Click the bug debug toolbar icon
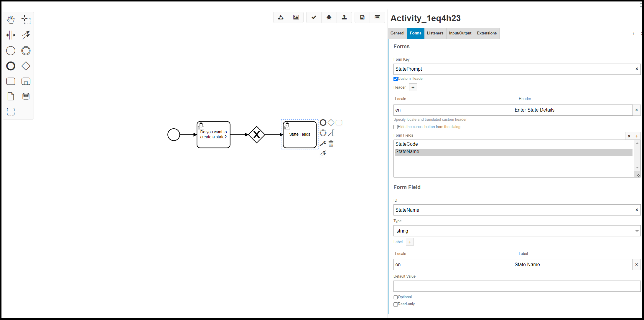 coord(329,17)
